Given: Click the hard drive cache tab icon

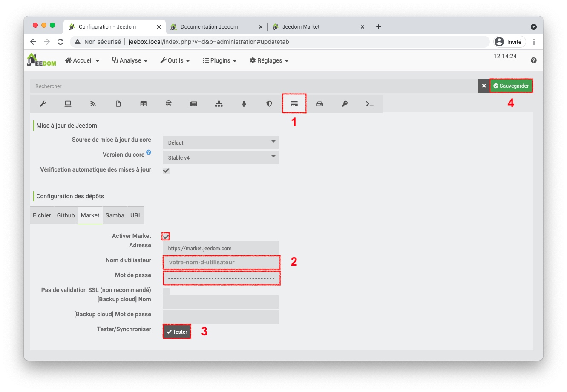Looking at the screenshot, I should (x=319, y=104).
